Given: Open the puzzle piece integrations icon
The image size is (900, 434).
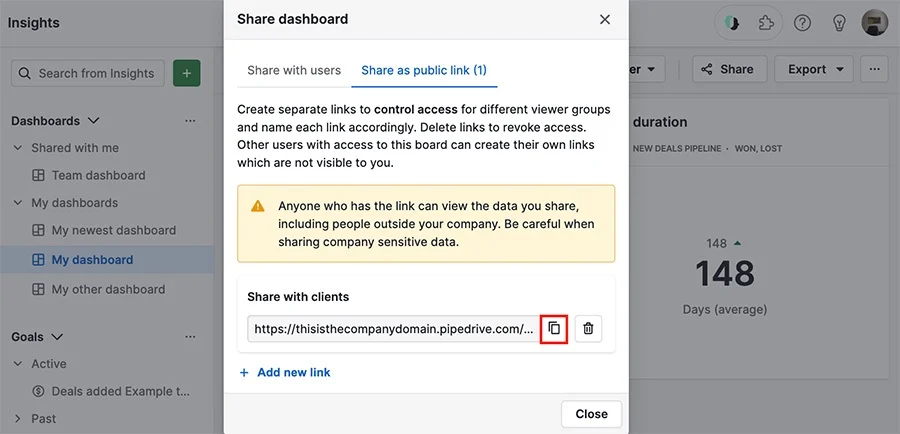Looking at the screenshot, I should click(x=765, y=23).
